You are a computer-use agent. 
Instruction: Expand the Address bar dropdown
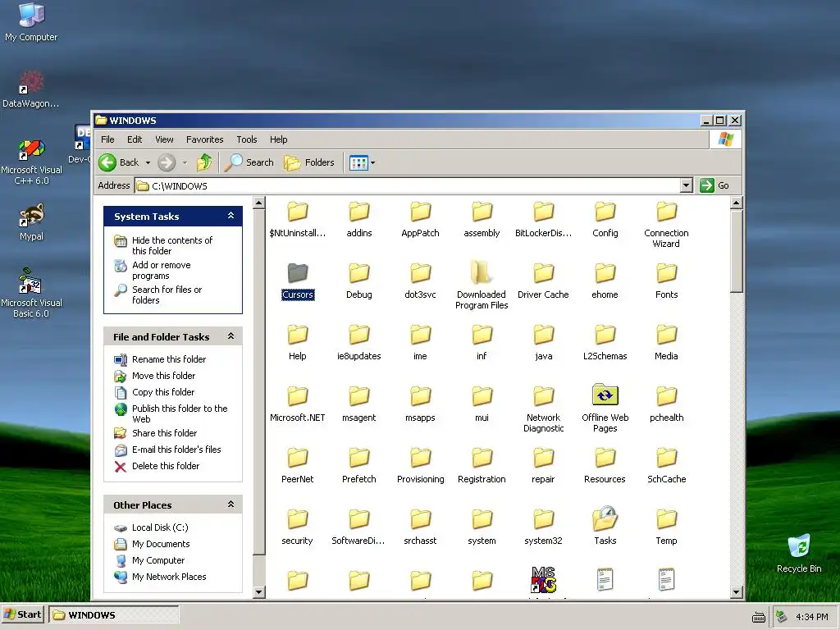tap(687, 185)
